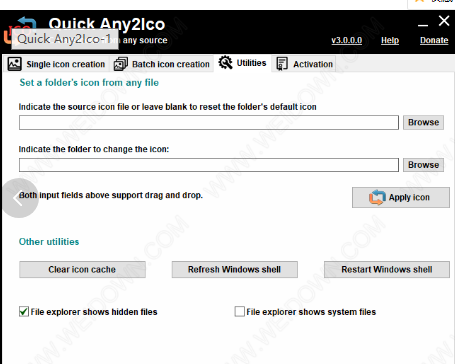
Task: Click the Clear icon cache button
Action: coord(82,269)
